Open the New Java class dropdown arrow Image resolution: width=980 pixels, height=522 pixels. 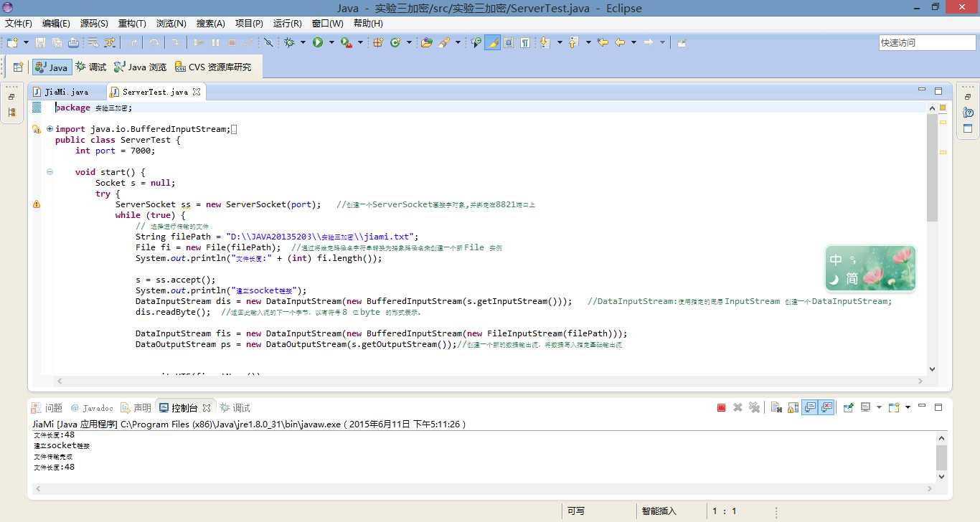[x=409, y=42]
